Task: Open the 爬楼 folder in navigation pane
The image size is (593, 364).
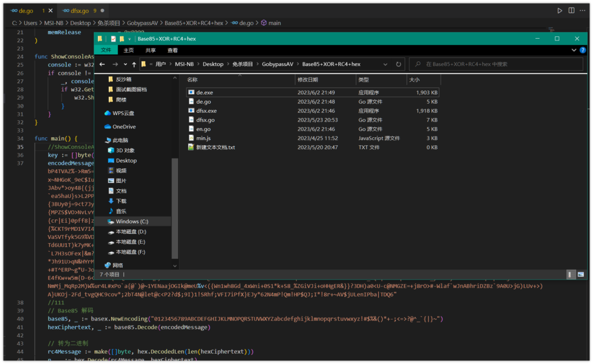Action: (117, 100)
